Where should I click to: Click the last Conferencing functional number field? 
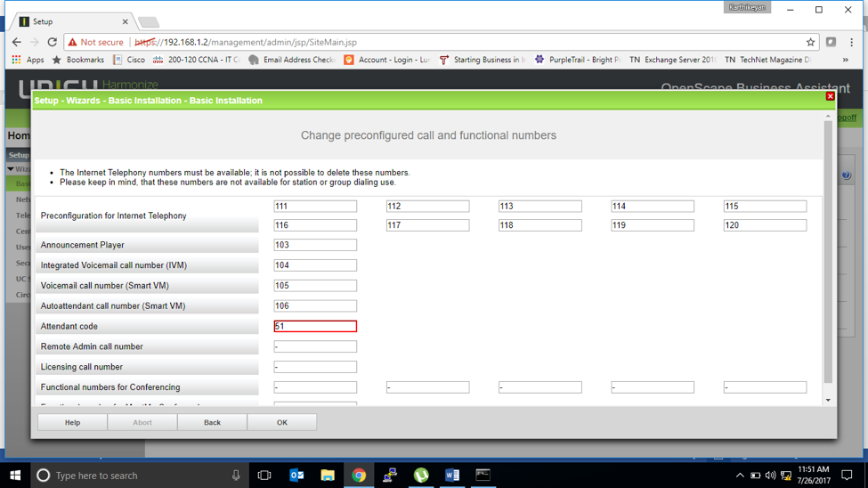click(765, 387)
